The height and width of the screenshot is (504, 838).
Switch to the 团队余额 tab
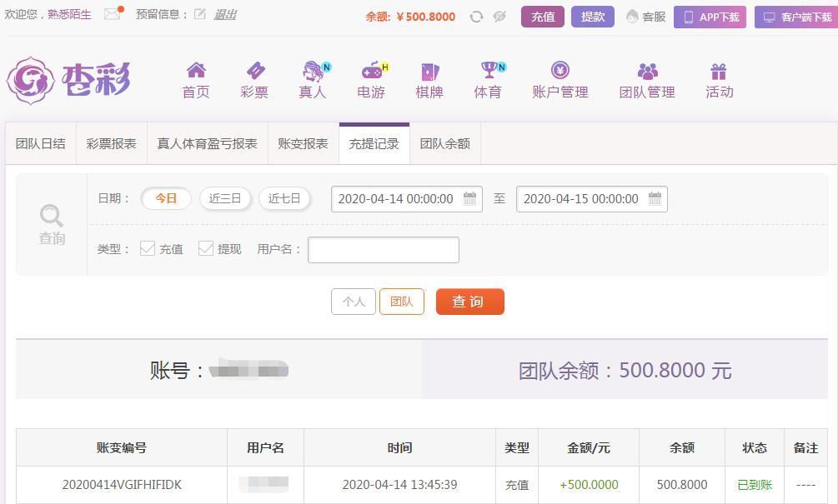(x=445, y=143)
